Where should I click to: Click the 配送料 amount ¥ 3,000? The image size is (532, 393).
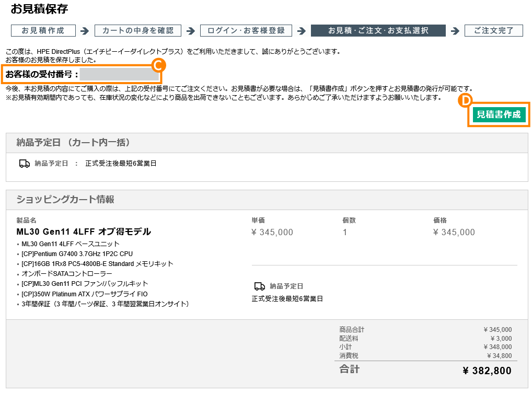click(501, 338)
